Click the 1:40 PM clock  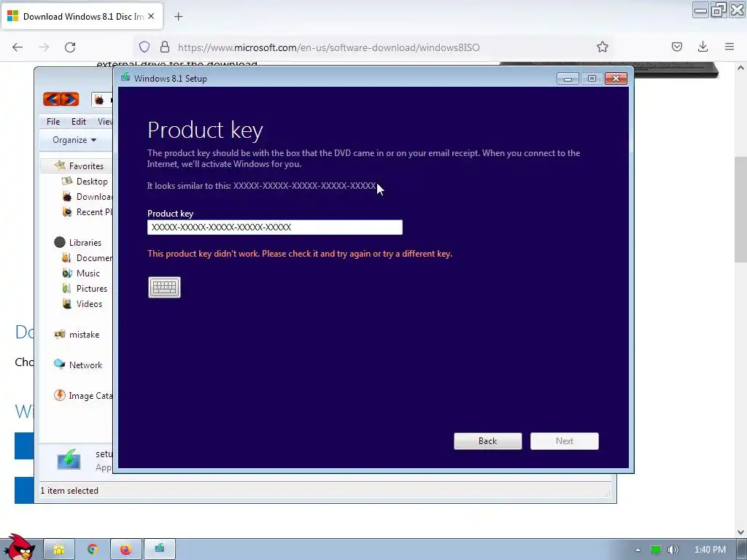[x=710, y=550]
